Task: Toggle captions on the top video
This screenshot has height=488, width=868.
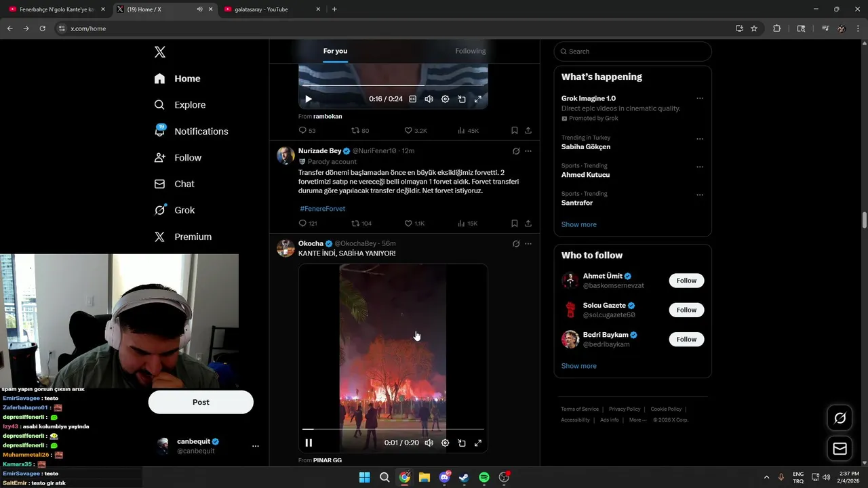Action: pos(412,99)
